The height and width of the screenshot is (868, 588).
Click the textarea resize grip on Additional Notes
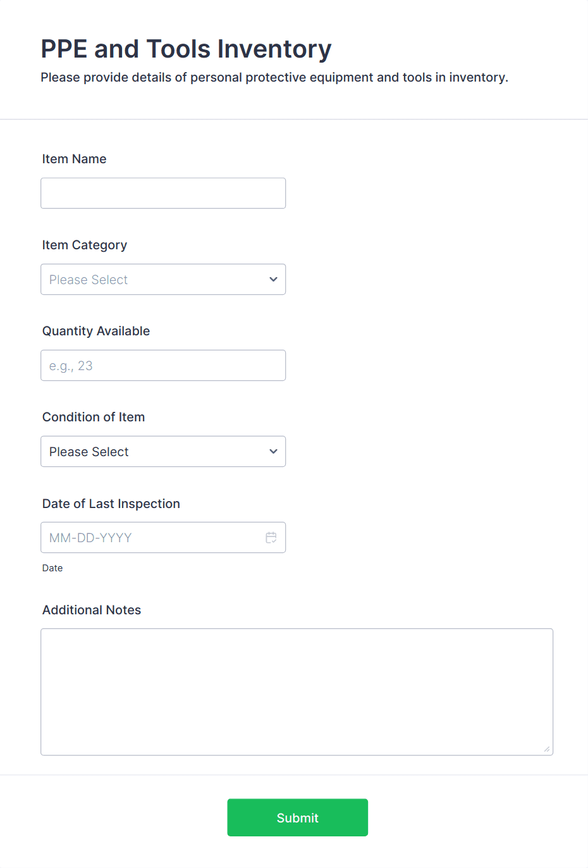pos(548,750)
